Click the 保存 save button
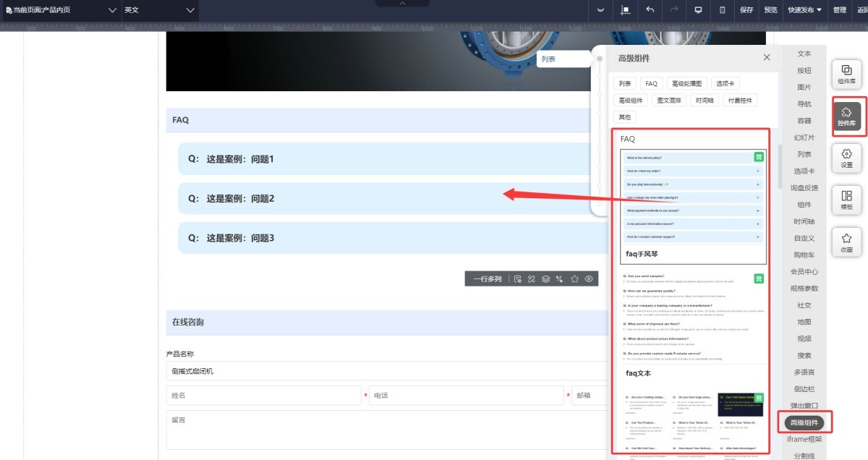Screen dimensions: 868x460 tap(747, 10)
